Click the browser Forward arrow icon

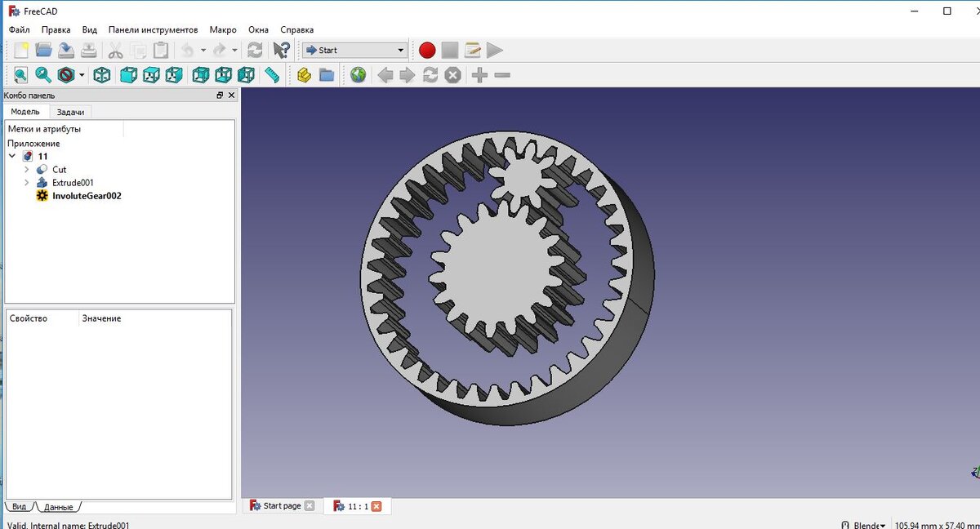pyautogui.click(x=408, y=75)
